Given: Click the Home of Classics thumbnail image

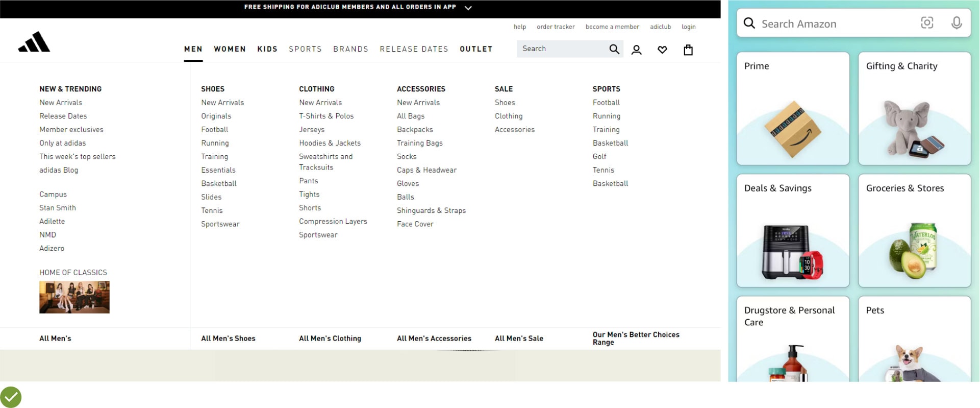Looking at the screenshot, I should (74, 297).
